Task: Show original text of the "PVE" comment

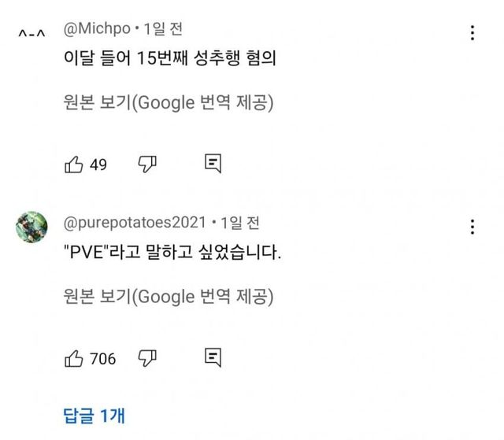Action: [x=169, y=298]
